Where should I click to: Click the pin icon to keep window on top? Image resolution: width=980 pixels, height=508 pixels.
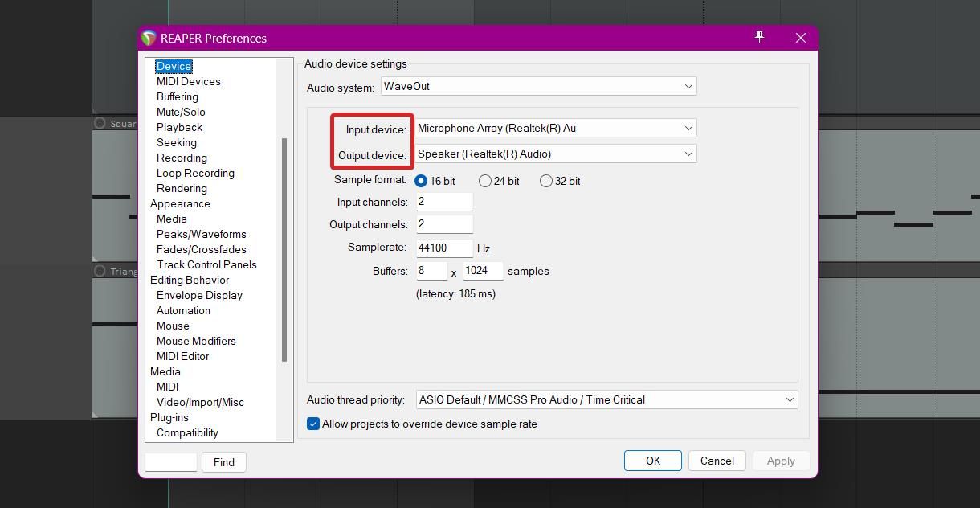pos(758,36)
